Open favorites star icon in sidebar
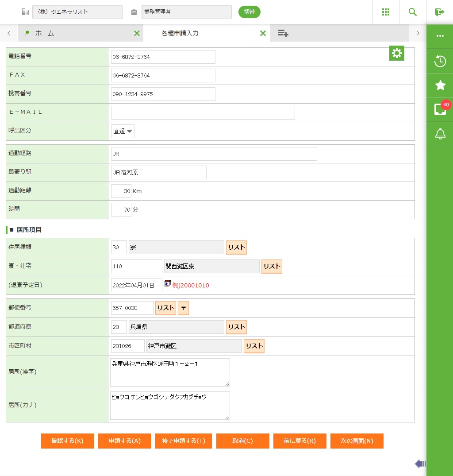The width and height of the screenshot is (453, 476). click(x=440, y=85)
